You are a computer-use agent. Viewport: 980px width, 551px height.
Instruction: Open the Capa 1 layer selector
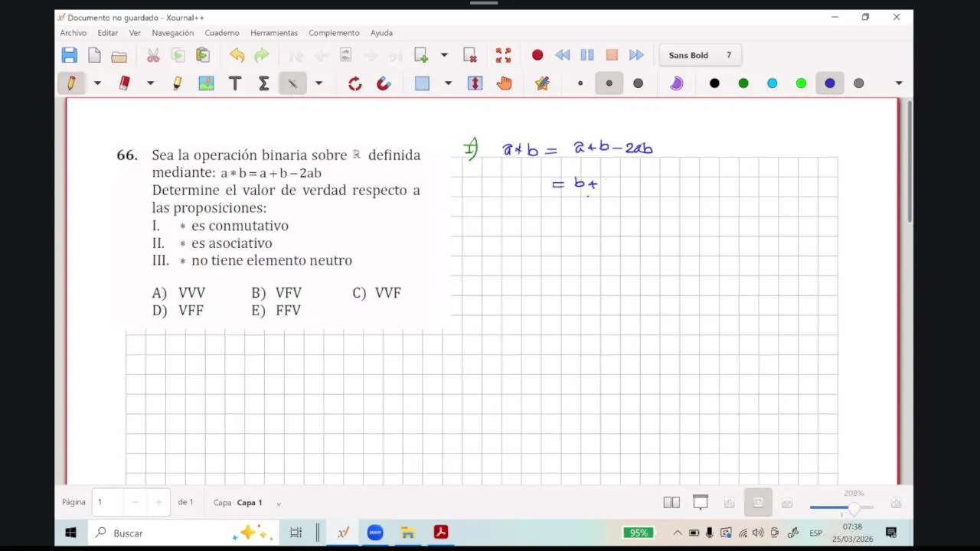[x=259, y=503]
